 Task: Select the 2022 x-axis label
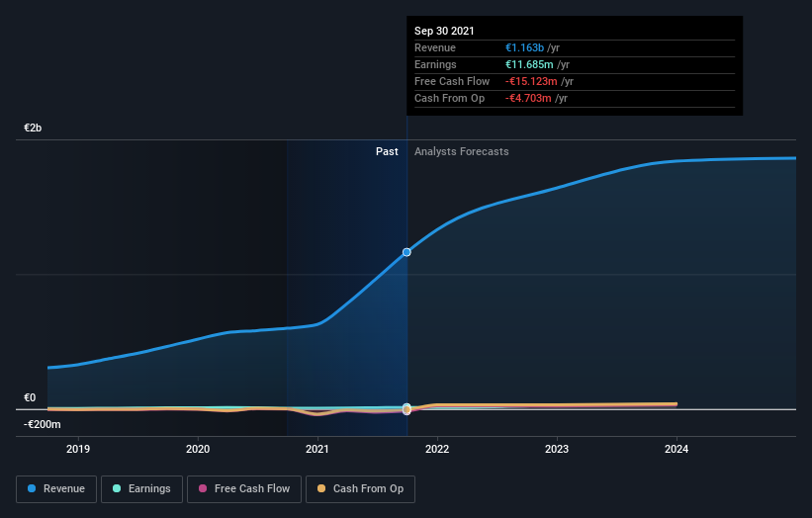437,449
